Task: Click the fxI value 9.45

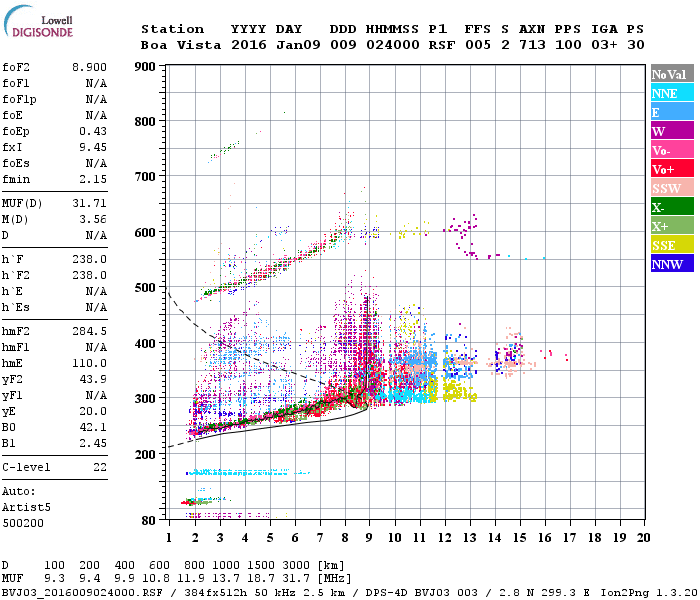Action: coord(93,147)
